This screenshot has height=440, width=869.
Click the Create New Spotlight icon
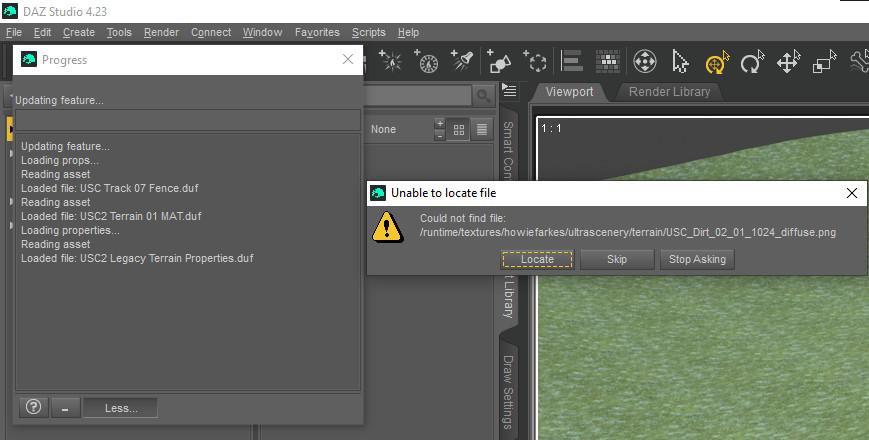462,60
